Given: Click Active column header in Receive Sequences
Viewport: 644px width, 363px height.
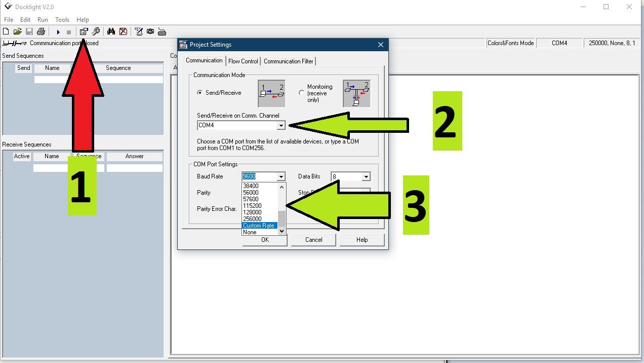Looking at the screenshot, I should 22,156.
